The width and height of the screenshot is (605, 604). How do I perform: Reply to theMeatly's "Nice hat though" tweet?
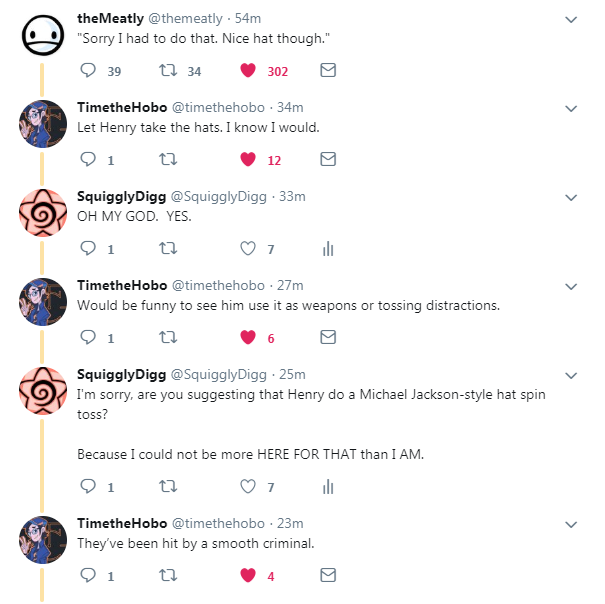(88, 71)
